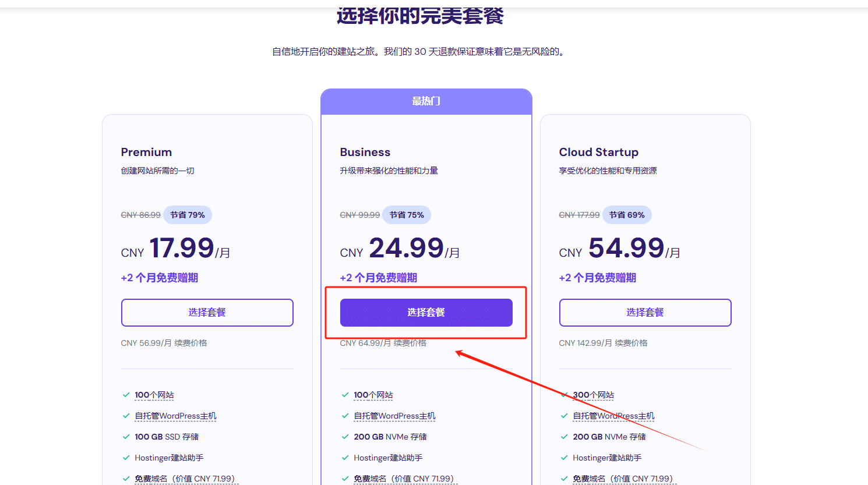The image size is (868, 485).
Task: Click the crossed-out CNY 99.99 price
Action: [360, 215]
